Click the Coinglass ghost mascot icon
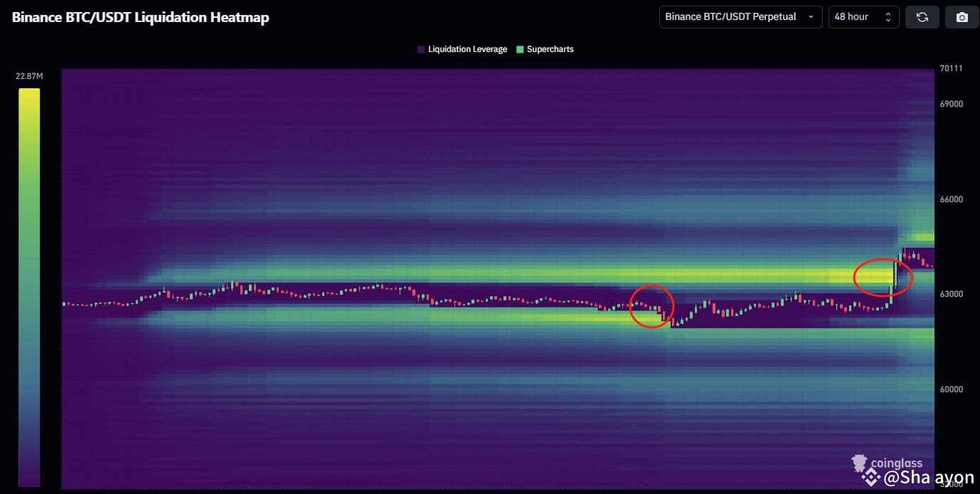 point(858,463)
